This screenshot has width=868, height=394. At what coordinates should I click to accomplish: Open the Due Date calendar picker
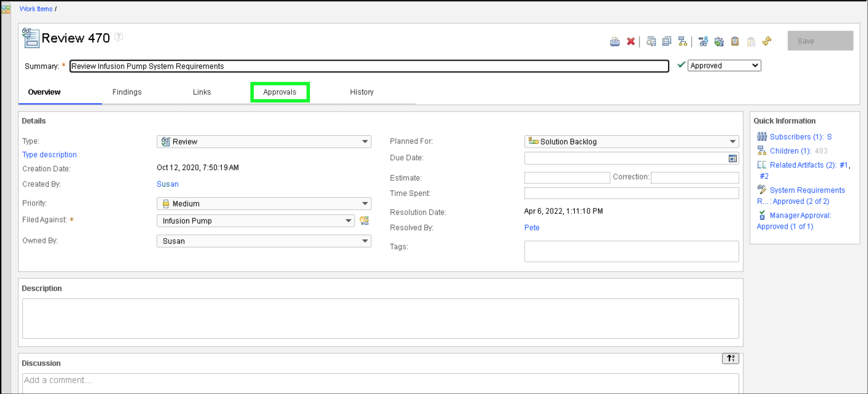(732, 159)
